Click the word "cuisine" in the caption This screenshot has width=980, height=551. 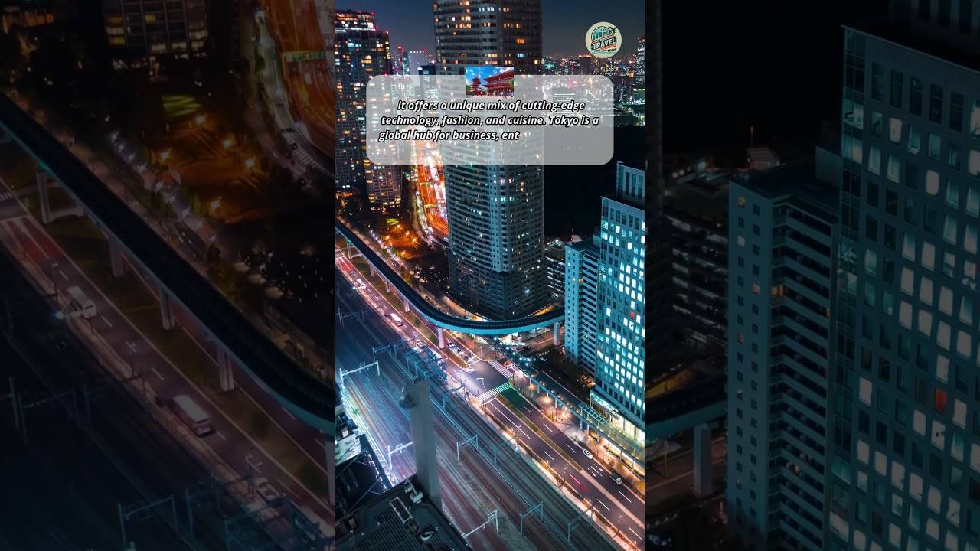point(524,121)
